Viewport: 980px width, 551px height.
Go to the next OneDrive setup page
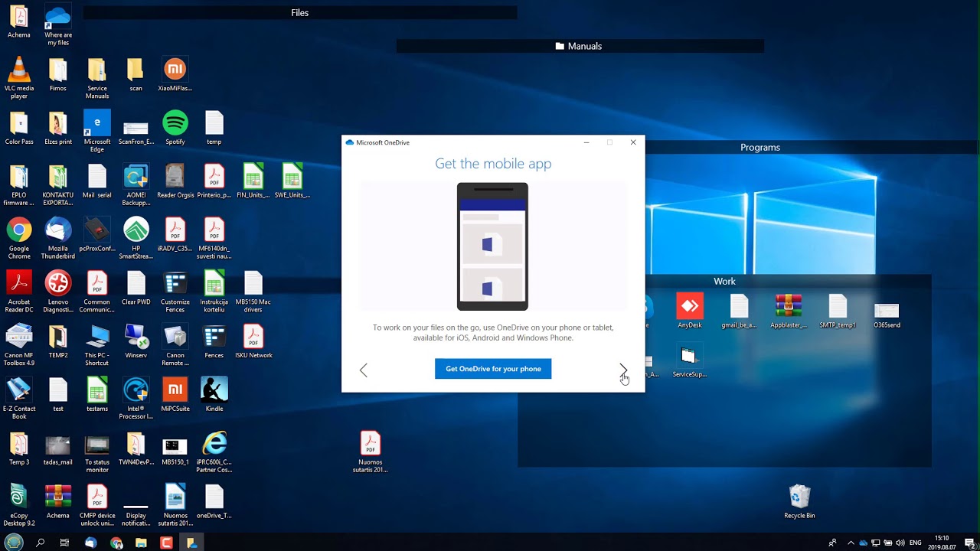[623, 370]
